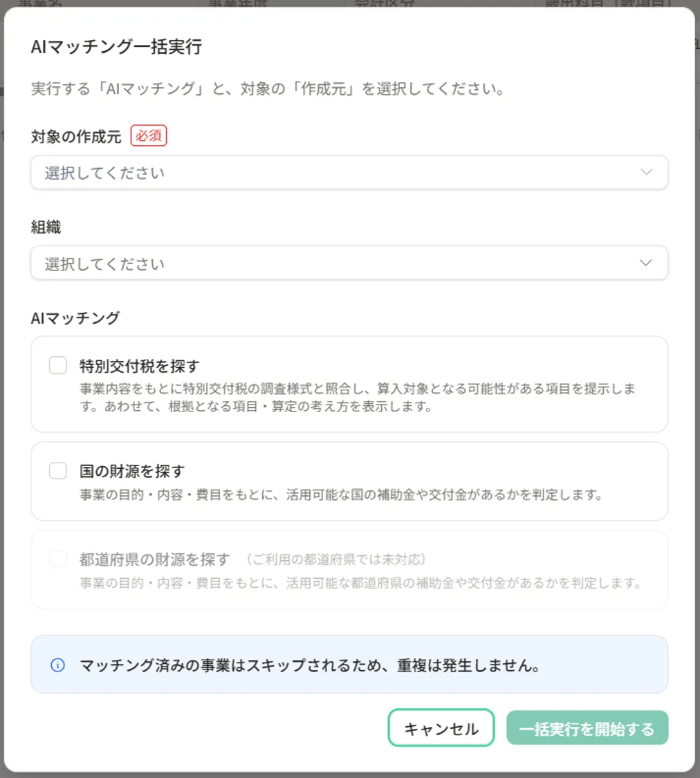Open the 対象の作成元 dropdown

click(349, 172)
